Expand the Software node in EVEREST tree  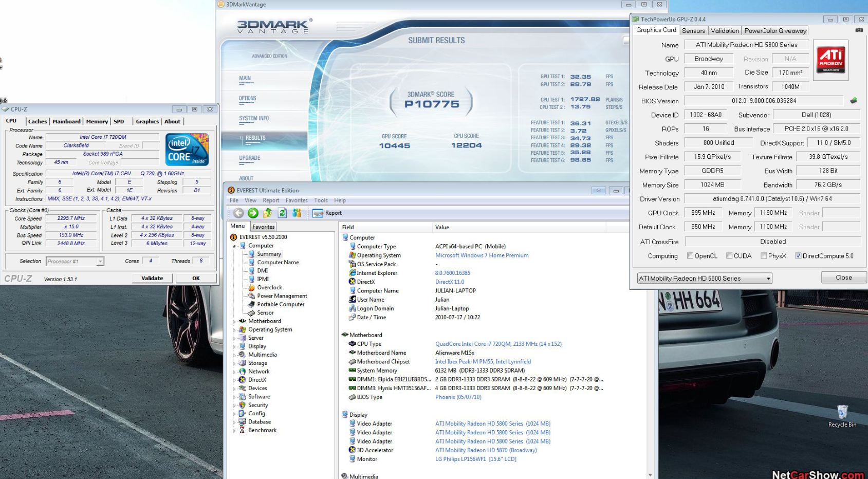[x=234, y=397]
